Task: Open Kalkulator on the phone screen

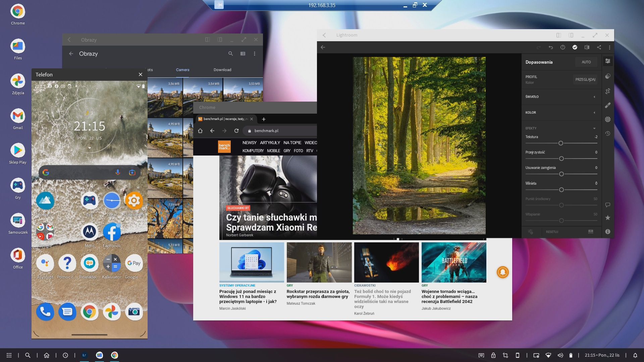Action: tap(112, 266)
